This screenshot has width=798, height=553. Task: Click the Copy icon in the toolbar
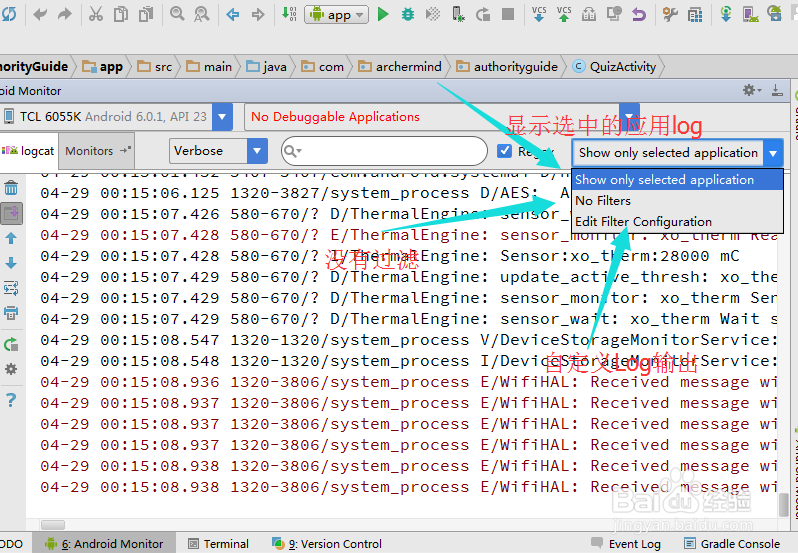(121, 14)
